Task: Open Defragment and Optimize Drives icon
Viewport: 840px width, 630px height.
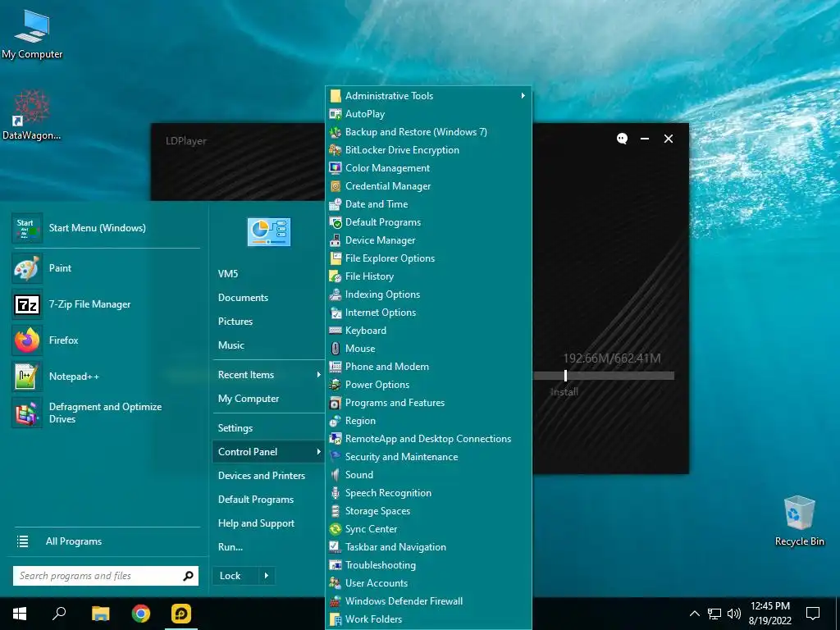Action: 27,413
